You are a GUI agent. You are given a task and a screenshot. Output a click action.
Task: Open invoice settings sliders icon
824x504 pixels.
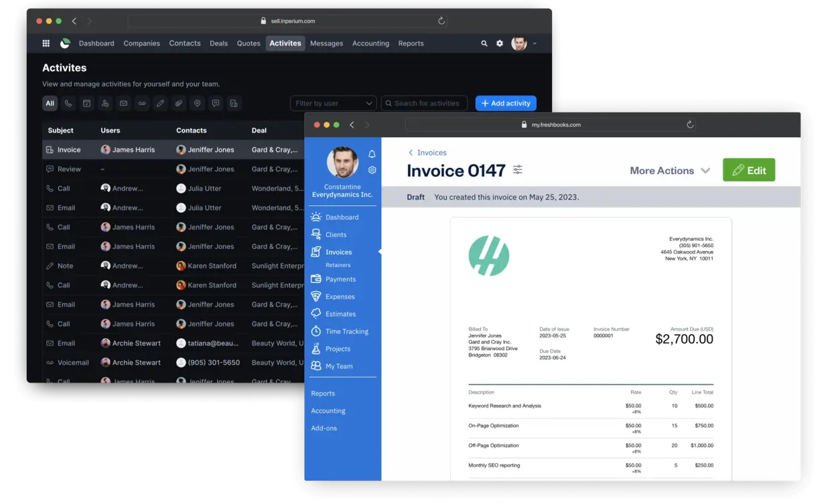coord(518,170)
